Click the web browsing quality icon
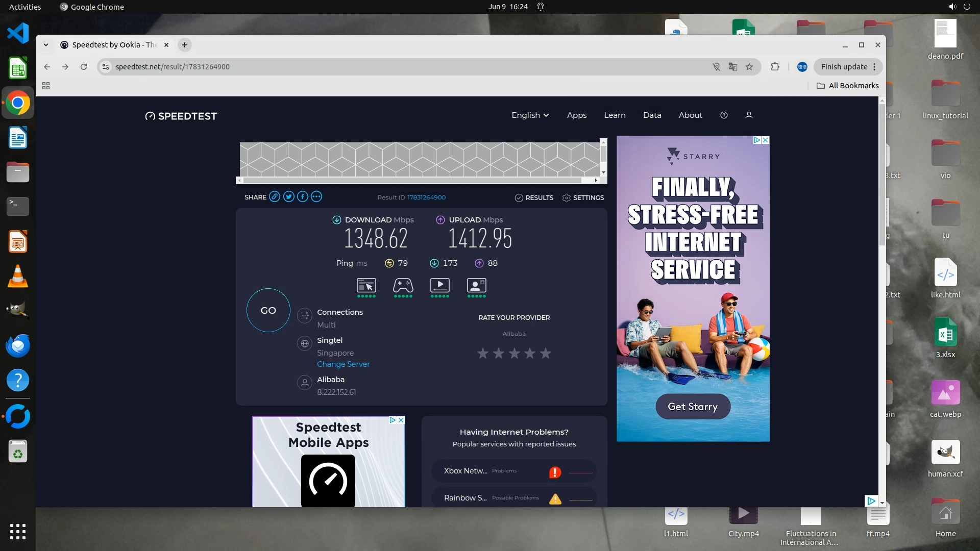Screen dimensions: 980x551 click(366, 286)
